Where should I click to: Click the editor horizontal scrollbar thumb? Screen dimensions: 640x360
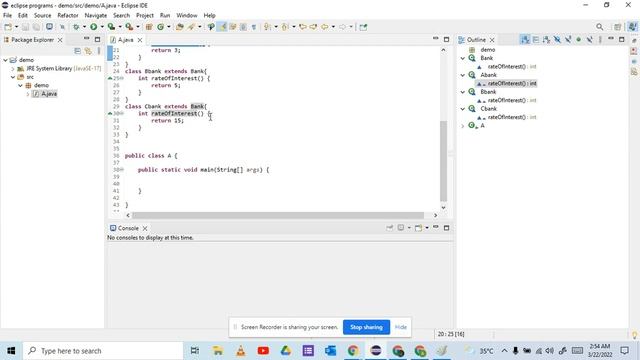pyautogui.click(x=278, y=215)
